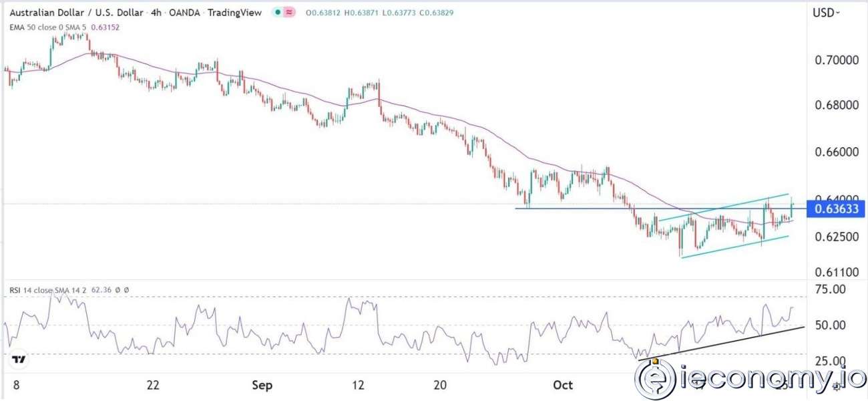Image resolution: width=868 pixels, height=401 pixels.
Task: Click the TradingView logo watermark
Action: coord(19,360)
